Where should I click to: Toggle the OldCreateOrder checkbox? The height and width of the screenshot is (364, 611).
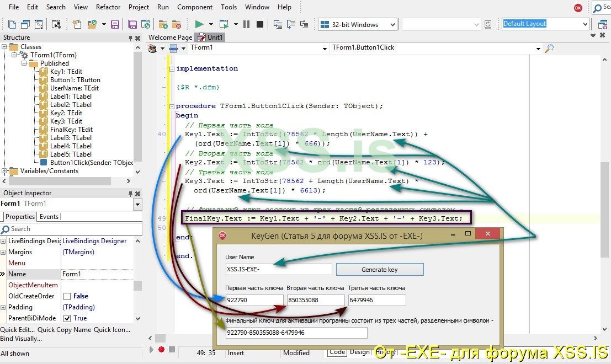click(x=67, y=296)
